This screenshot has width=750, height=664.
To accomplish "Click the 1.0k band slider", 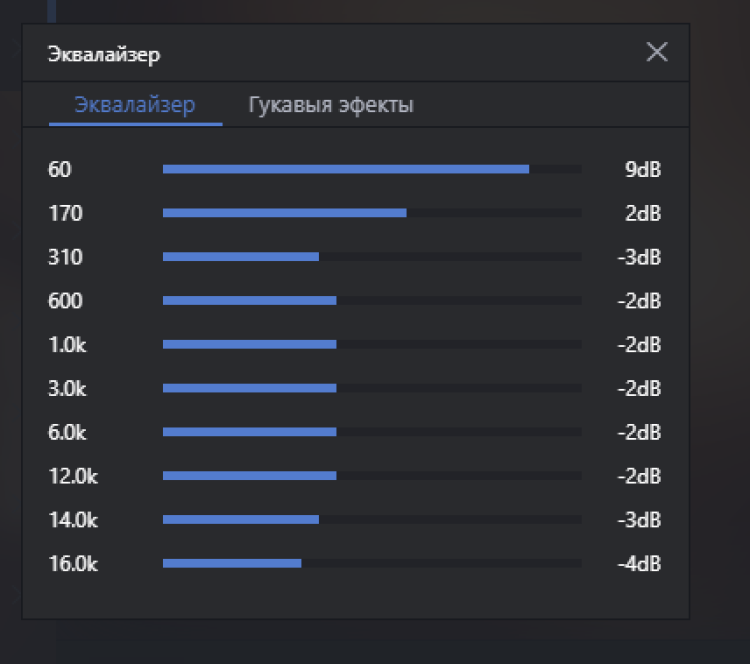I will pyautogui.click(x=372, y=344).
